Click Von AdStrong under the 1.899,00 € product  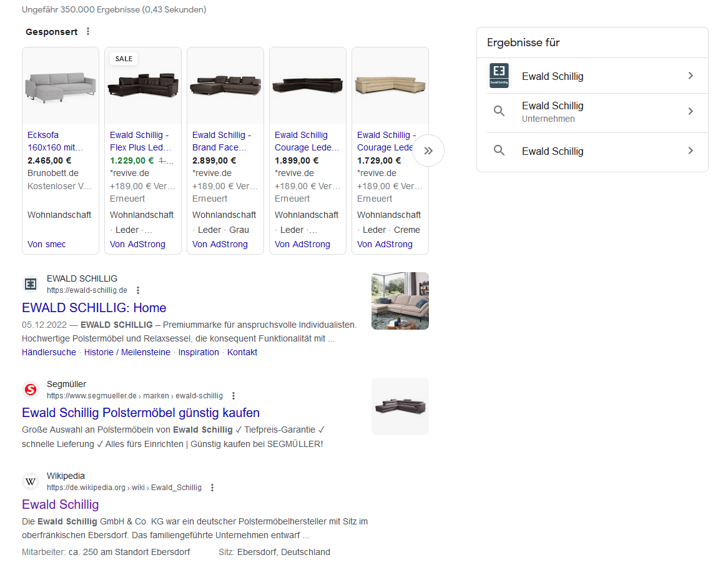[x=302, y=244]
